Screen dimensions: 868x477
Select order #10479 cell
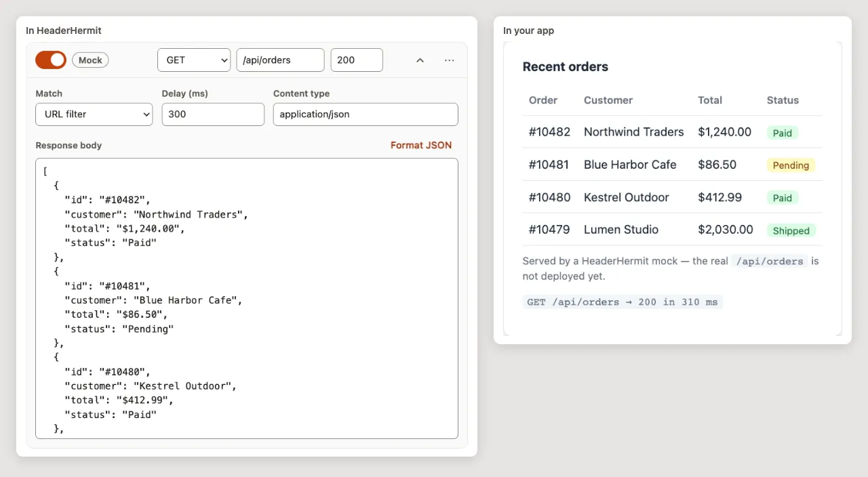(x=549, y=230)
